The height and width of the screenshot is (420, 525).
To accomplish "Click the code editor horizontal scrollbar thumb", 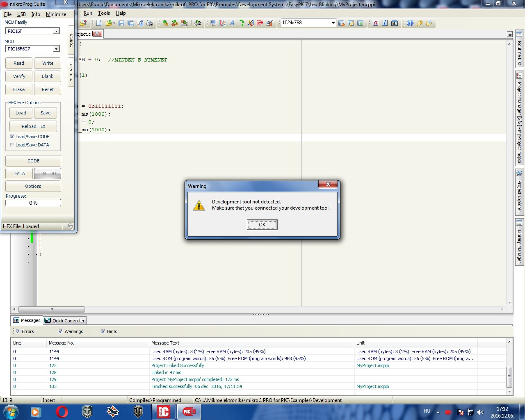I will (x=51, y=309).
